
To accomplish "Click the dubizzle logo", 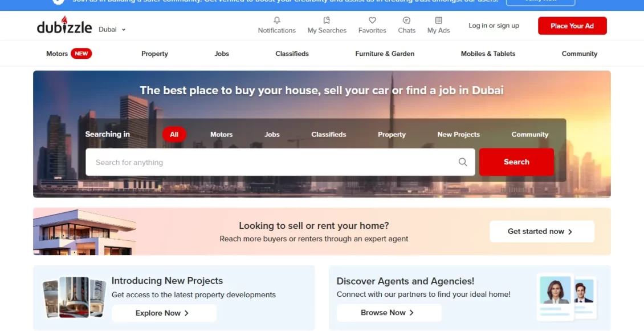I will pos(64,27).
